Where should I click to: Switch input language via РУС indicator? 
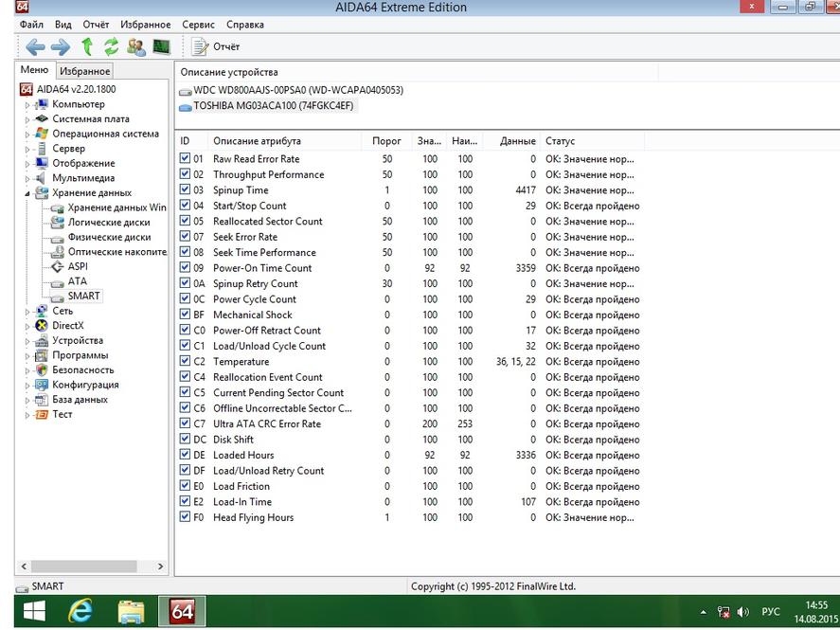770,612
